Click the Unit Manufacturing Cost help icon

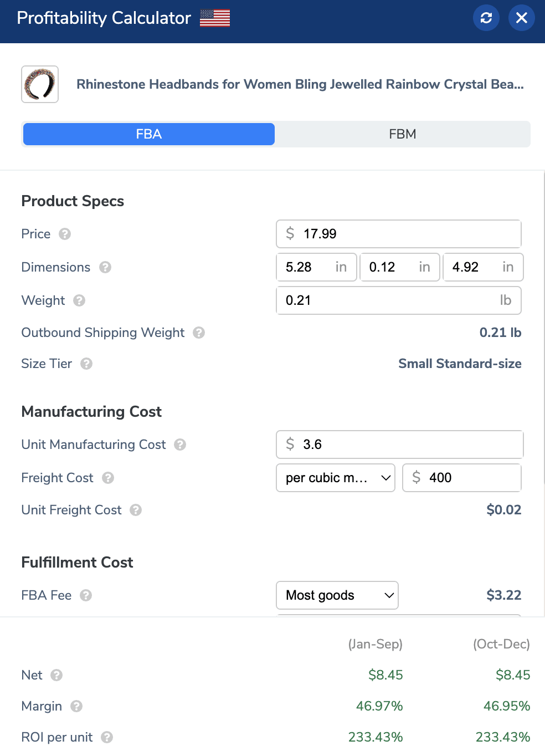(x=180, y=445)
